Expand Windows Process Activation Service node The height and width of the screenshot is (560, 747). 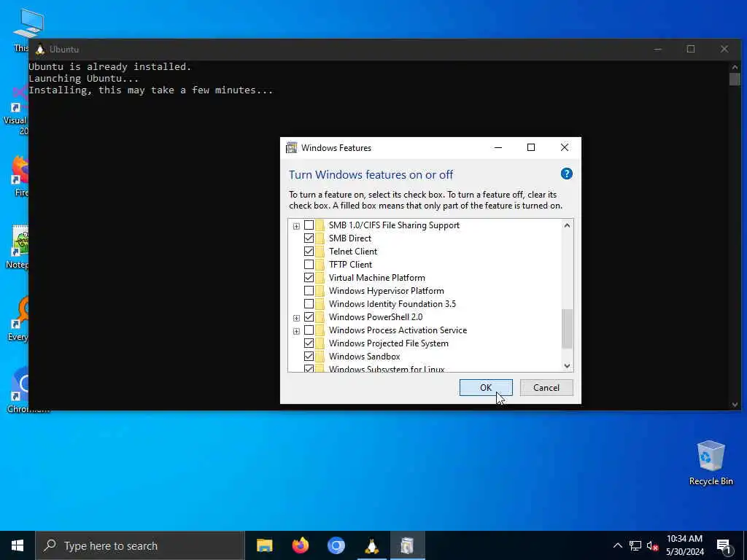tap(296, 331)
